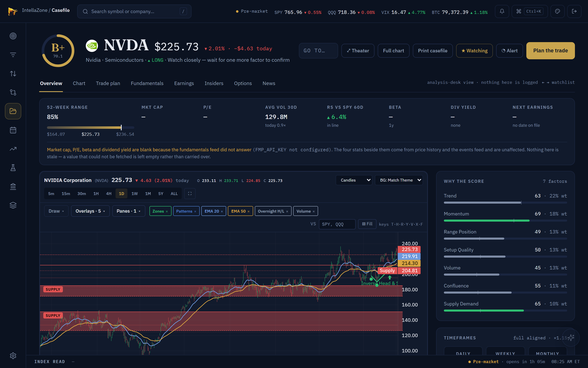The height and width of the screenshot is (368, 588).
Task: Select the Casefile folder sidebar icon
Action: pos(13,111)
